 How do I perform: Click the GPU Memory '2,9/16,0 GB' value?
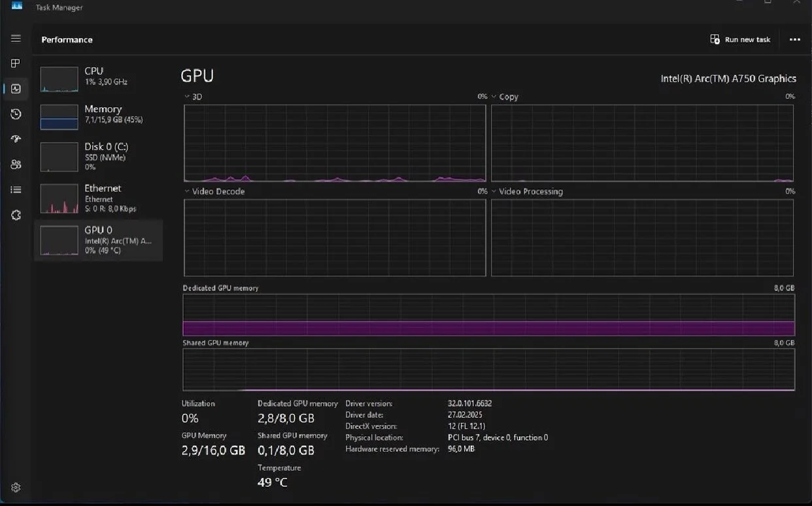click(214, 450)
